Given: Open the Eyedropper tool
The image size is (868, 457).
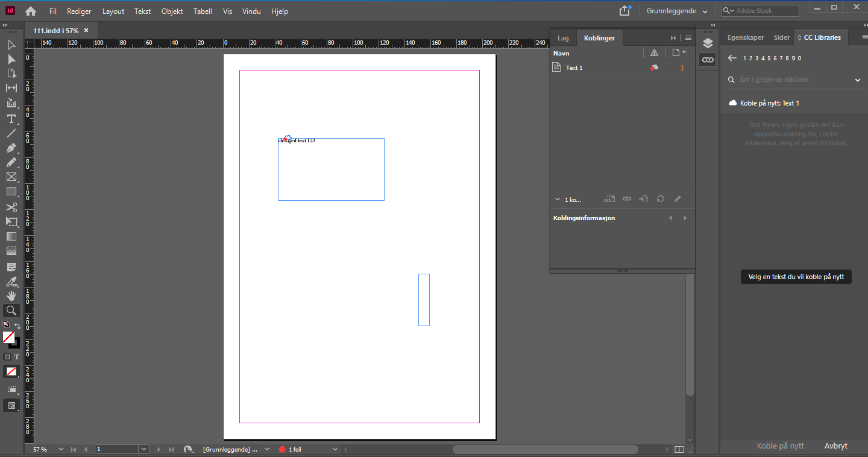Looking at the screenshot, I should pos(11,282).
